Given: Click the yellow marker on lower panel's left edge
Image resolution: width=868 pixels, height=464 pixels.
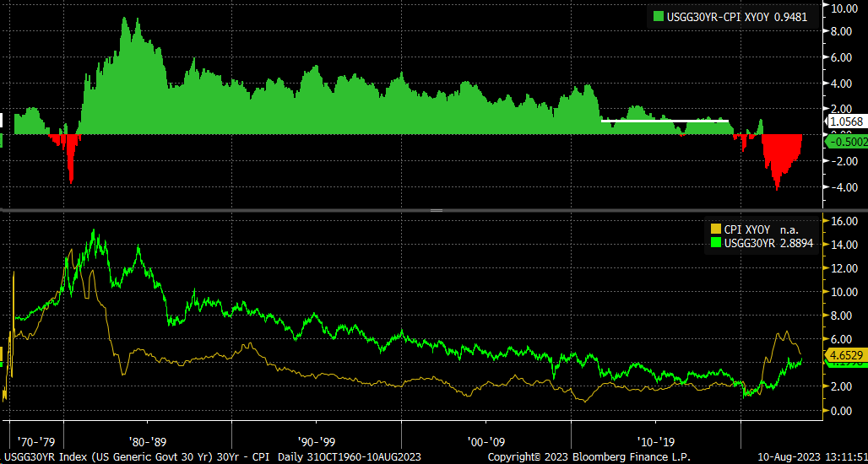Looking at the screenshot, I should click(x=2, y=354).
